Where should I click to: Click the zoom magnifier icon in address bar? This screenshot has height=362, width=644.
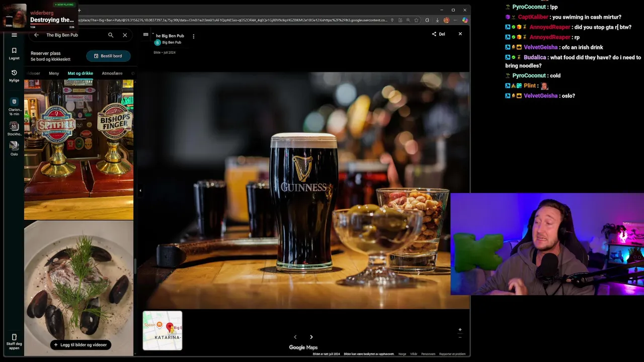click(408, 20)
